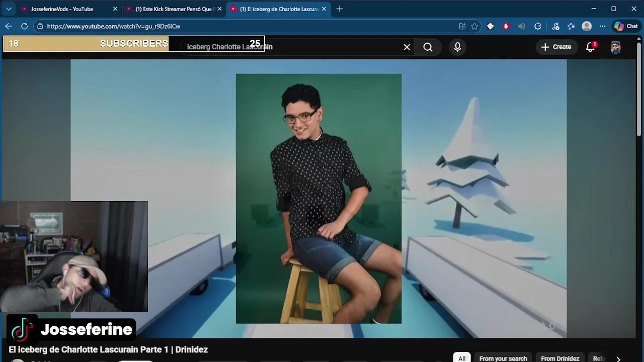
Task: Open a new browser tab
Action: tap(340, 9)
